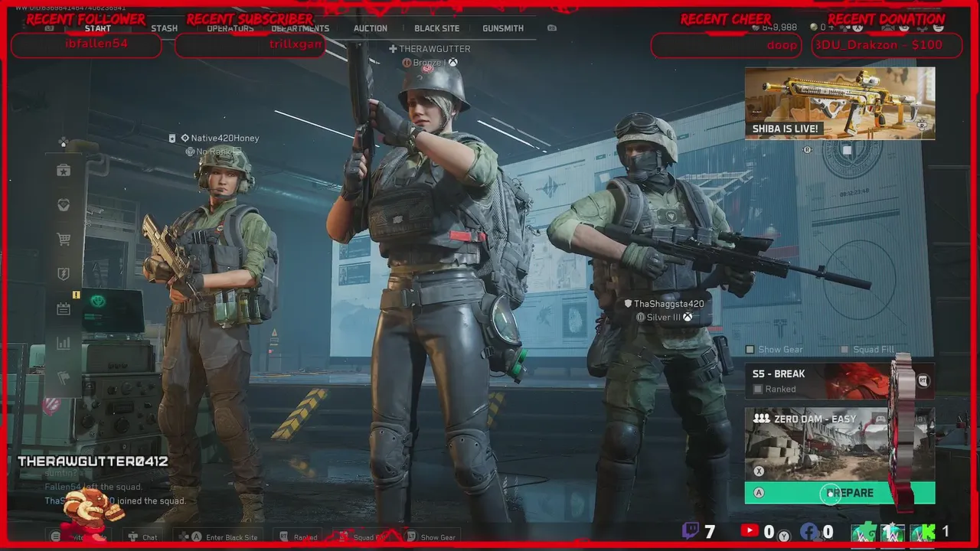Select the lightning bolt shield sidebar icon
The height and width of the screenshot is (551, 980).
pyautogui.click(x=64, y=274)
